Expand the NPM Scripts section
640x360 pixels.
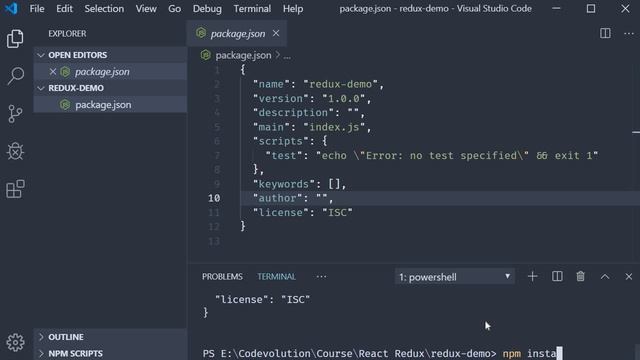click(x=41, y=353)
